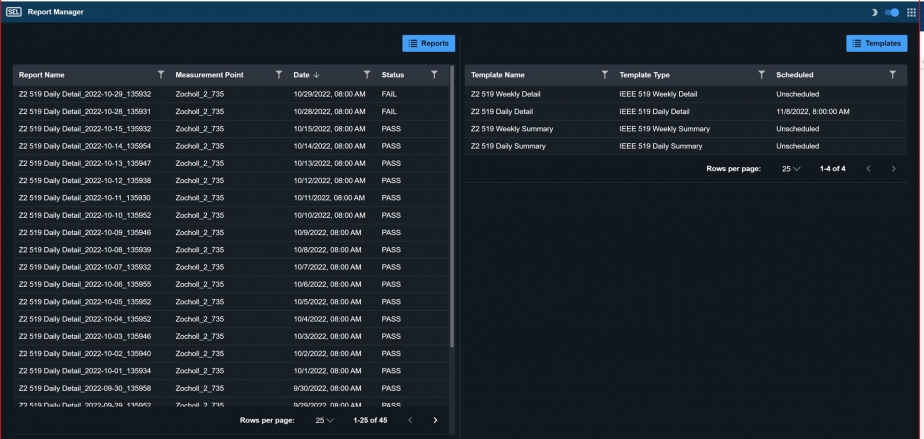
Task: Open the Template Type filter icon
Action: pos(761,75)
